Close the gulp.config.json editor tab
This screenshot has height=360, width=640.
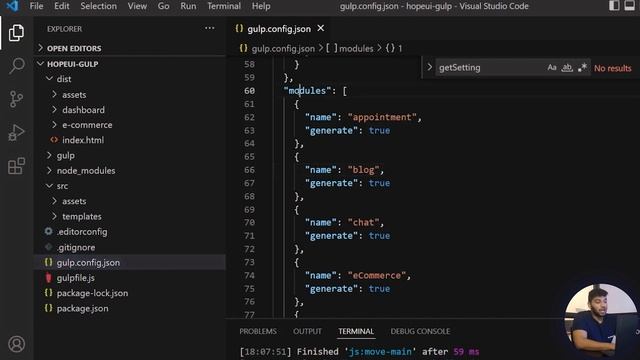tap(321, 28)
